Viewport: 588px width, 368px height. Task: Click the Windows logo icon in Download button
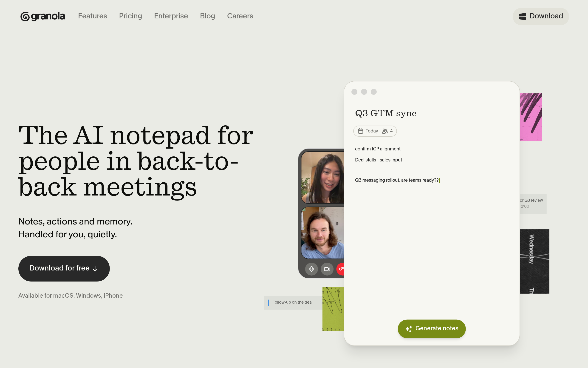point(522,16)
